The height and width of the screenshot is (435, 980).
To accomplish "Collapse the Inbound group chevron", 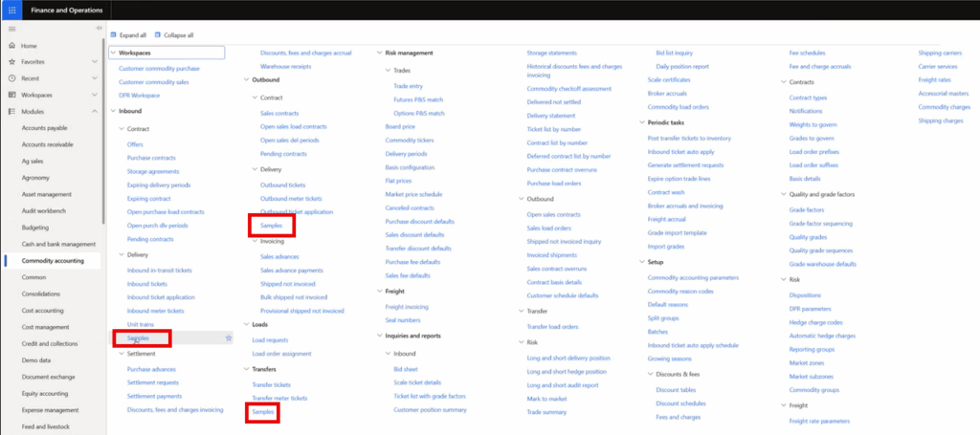I will coord(113,112).
